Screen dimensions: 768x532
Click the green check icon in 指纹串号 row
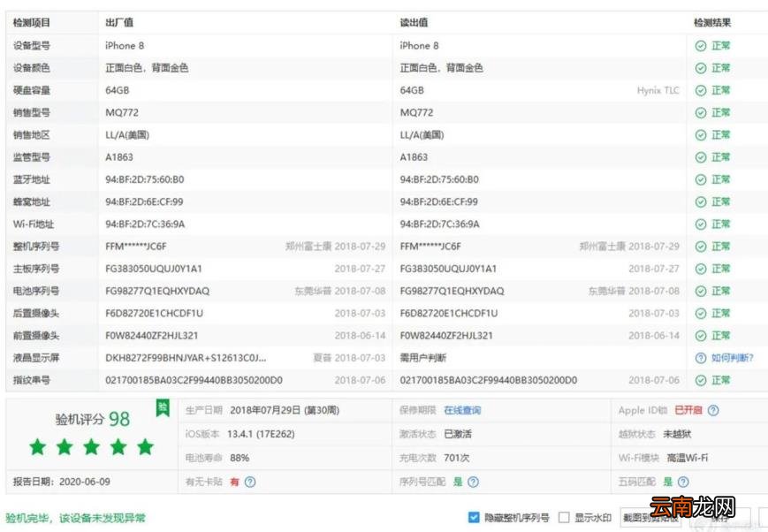point(701,380)
